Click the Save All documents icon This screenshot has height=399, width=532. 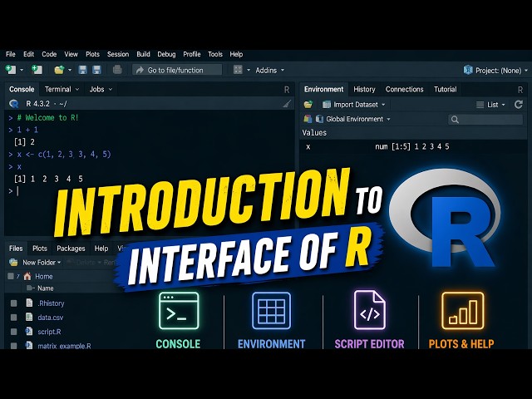coord(96,70)
